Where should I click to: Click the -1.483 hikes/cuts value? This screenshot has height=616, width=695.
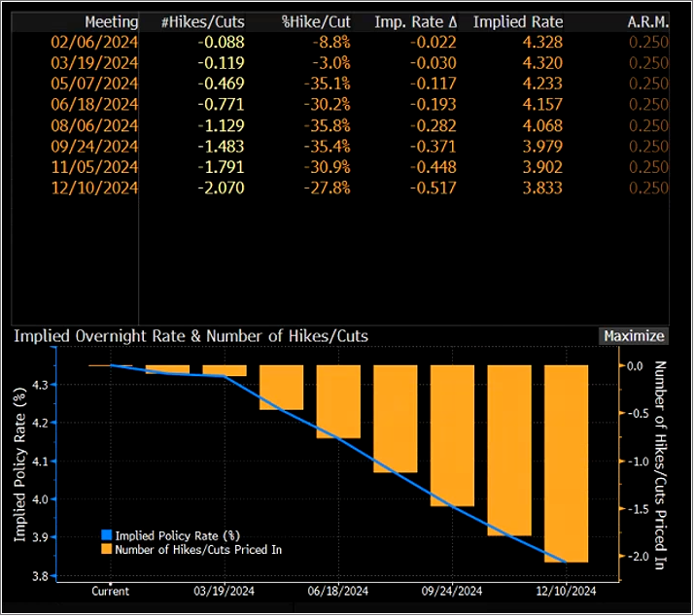tap(222, 147)
